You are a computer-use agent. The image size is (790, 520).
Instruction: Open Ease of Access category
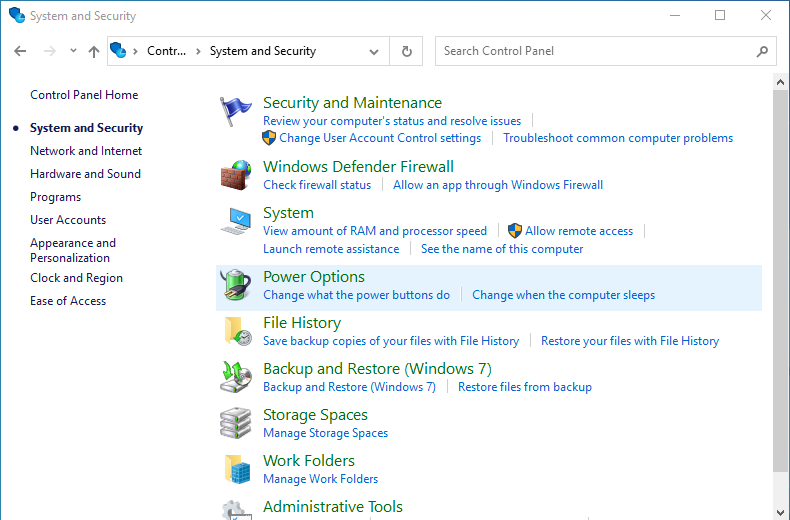click(68, 301)
